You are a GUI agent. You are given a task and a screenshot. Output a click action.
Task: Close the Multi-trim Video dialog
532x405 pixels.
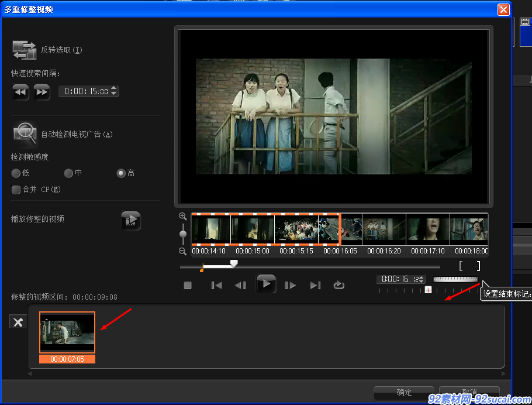coord(503,9)
